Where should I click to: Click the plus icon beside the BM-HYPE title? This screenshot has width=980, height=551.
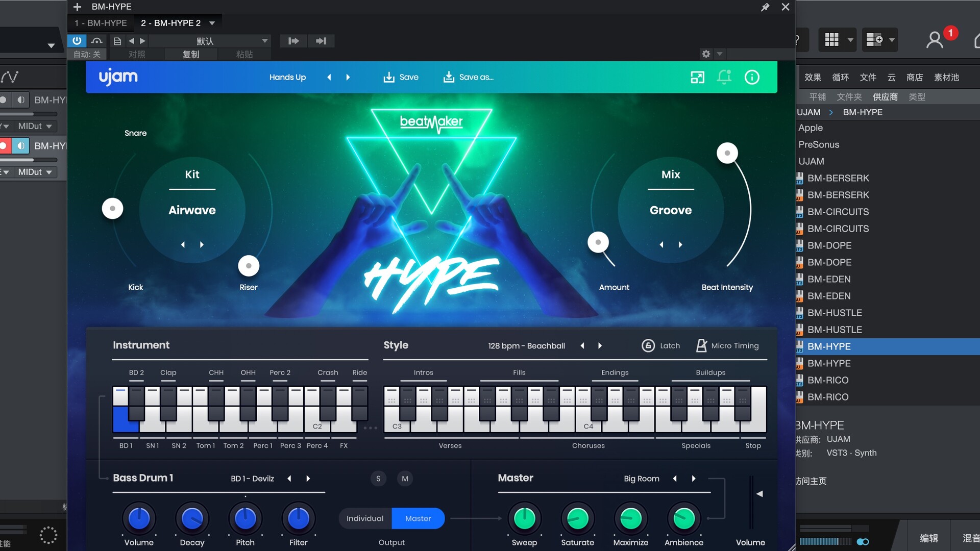pyautogui.click(x=77, y=7)
